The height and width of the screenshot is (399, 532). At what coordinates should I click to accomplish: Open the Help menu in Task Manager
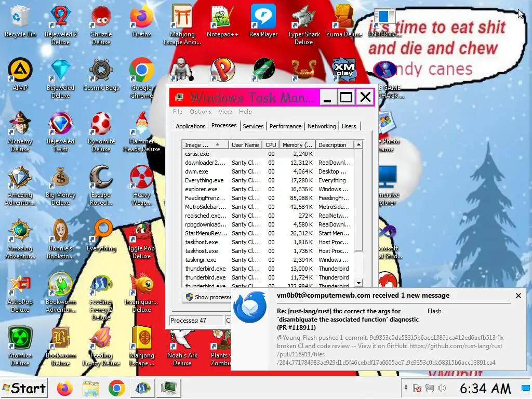[245, 112]
